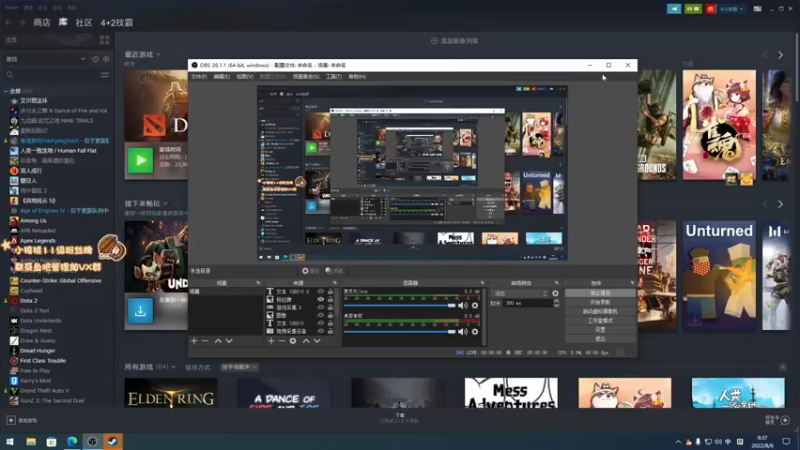Open 排序方式 sort order dropdown
800x450 pixels.
click(239, 367)
